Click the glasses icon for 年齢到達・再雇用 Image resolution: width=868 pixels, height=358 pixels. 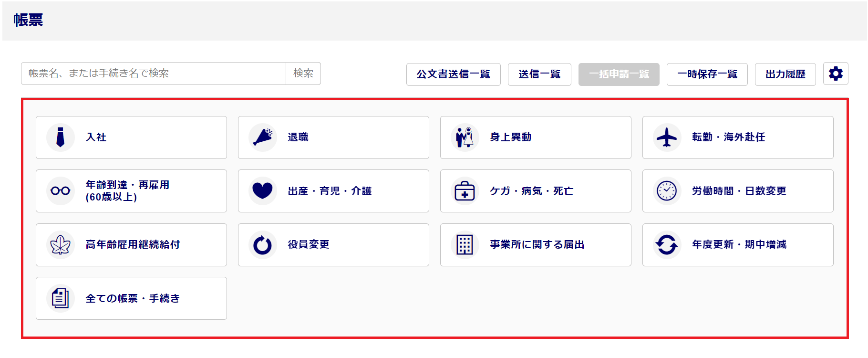click(x=61, y=191)
